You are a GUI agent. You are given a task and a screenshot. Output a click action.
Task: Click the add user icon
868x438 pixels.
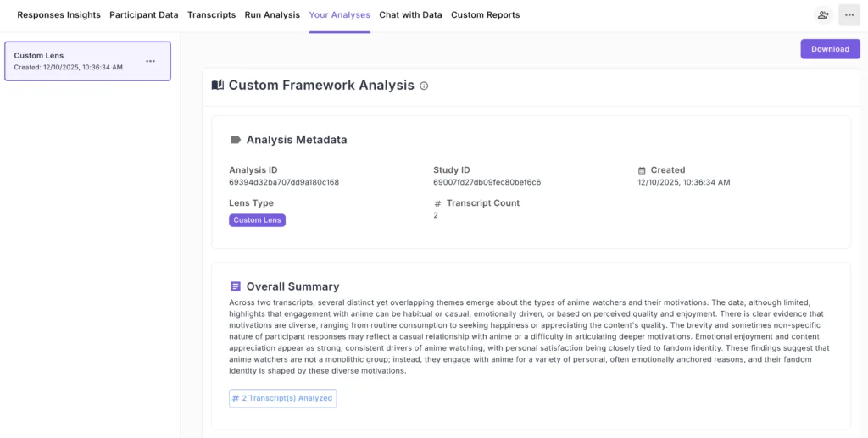click(x=822, y=14)
